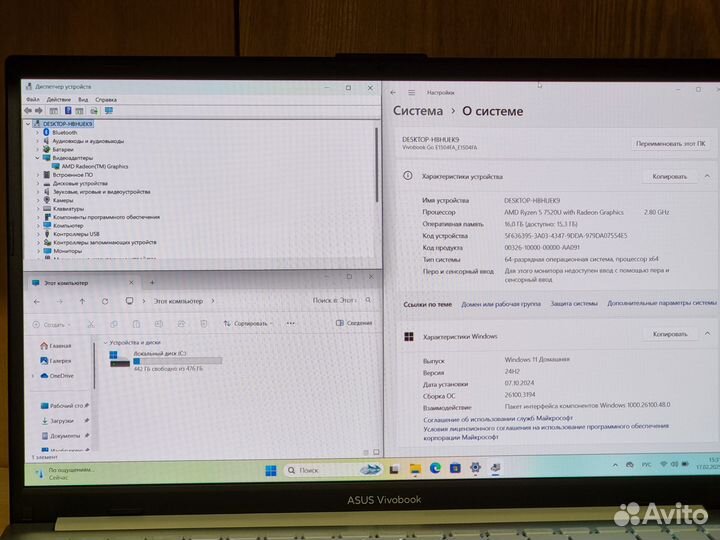Expand the Встроенное ПО node
This screenshot has width=720, height=540.
tap(38, 174)
